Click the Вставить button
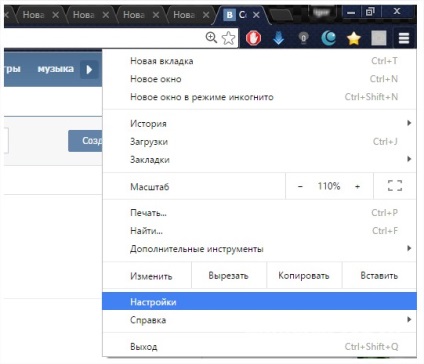Image resolution: width=424 pixels, height=364 pixels. click(379, 276)
